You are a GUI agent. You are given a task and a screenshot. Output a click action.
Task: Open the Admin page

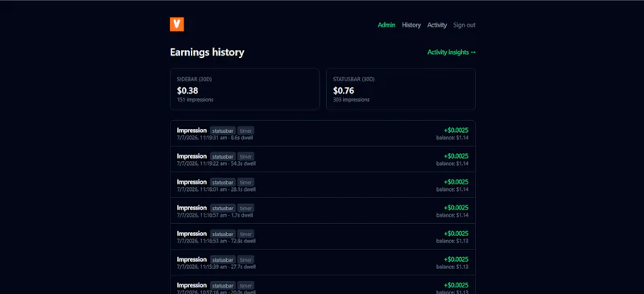coord(386,25)
